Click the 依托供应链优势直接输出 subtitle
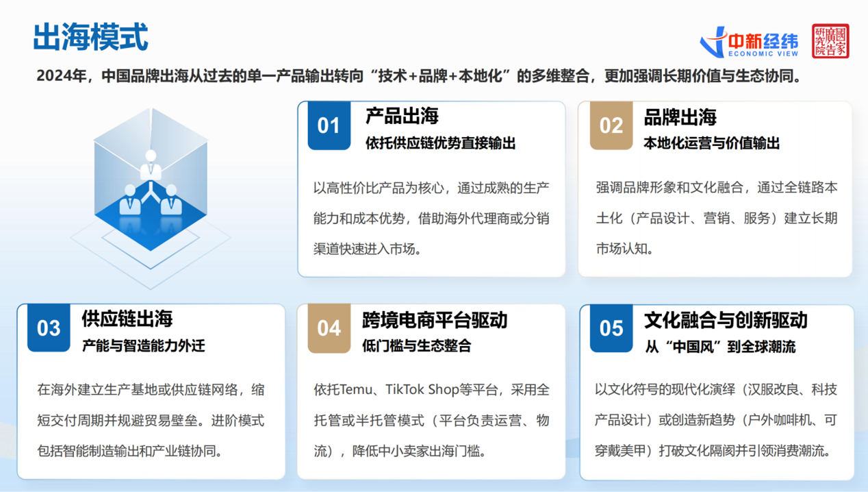Image resolution: width=868 pixels, height=492 pixels. click(441, 143)
